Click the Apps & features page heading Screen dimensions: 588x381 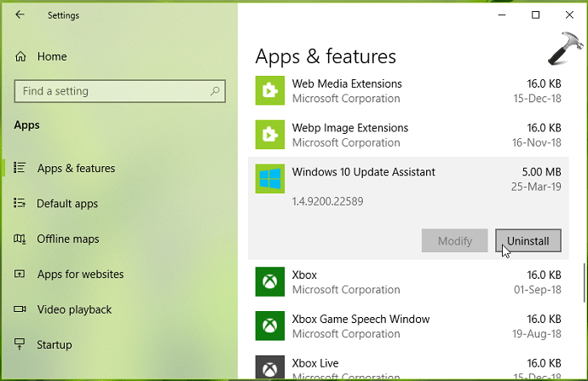tap(326, 57)
